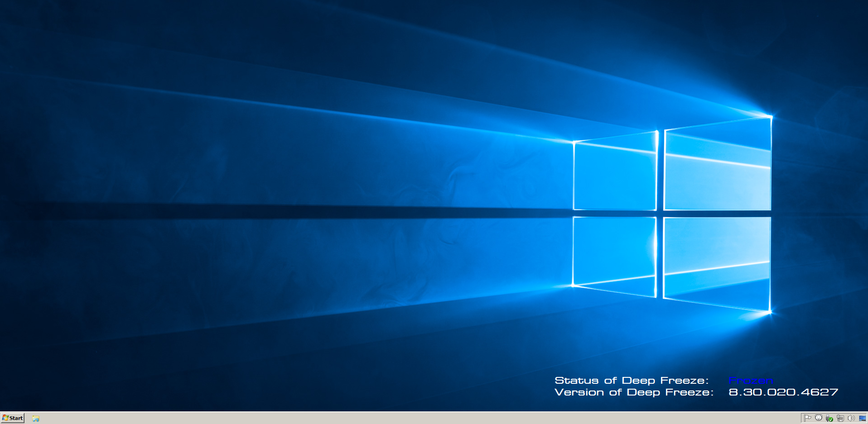Click the gap between the logo's window panes
The width and height of the screenshot is (868, 424).
(x=660, y=214)
